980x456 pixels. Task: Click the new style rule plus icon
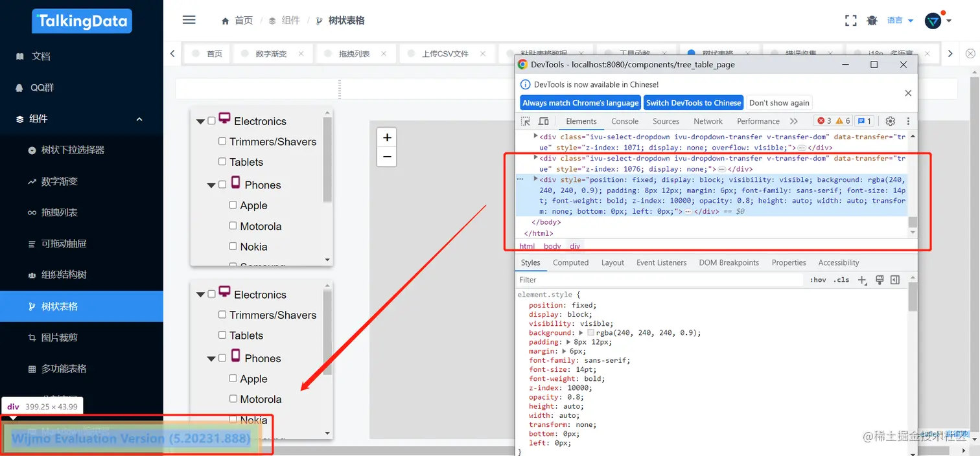[862, 280]
